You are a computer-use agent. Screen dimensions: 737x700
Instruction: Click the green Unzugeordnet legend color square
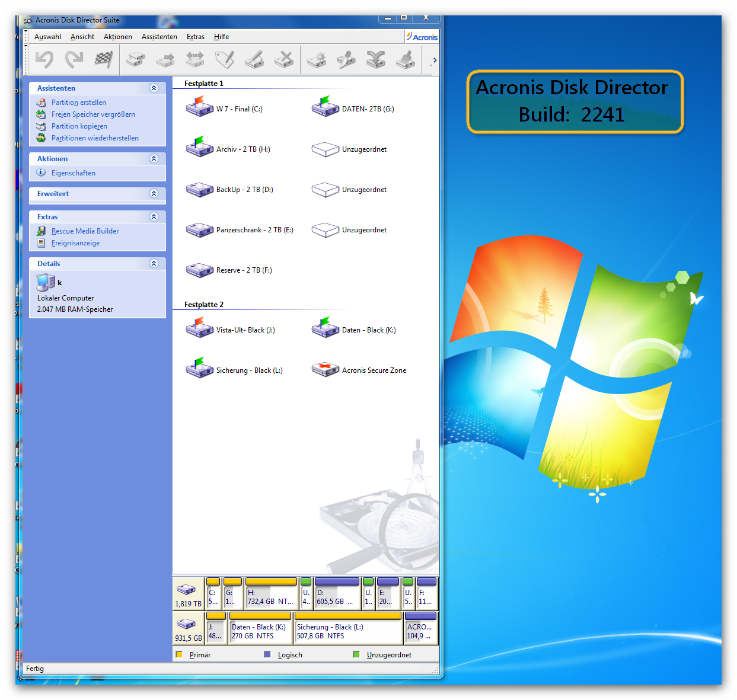pyautogui.click(x=356, y=654)
